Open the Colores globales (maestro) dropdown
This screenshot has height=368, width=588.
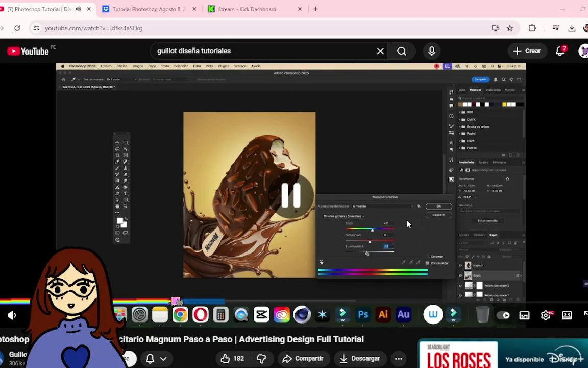tap(344, 216)
